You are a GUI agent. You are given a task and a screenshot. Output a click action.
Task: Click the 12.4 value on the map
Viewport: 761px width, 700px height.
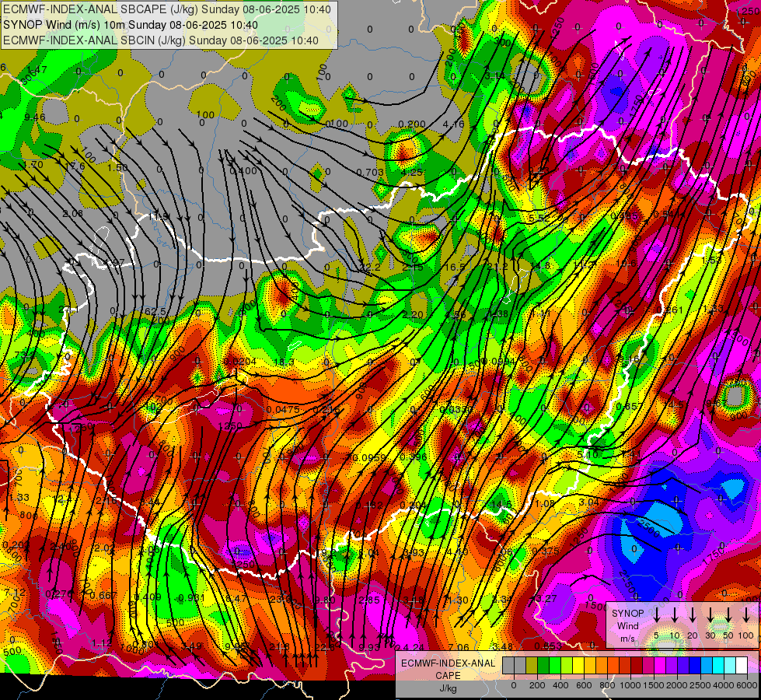[x=62, y=499]
